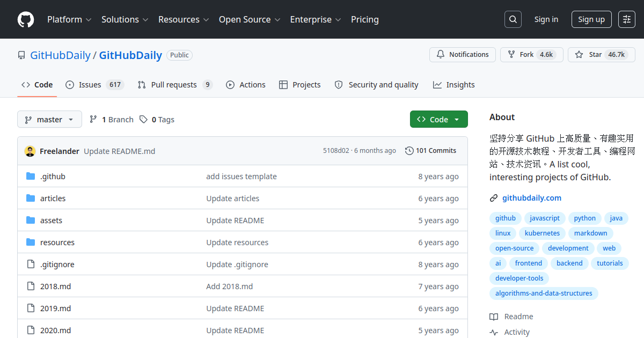The image size is (644, 338).
Task: Switch to the Code tab
Action: pyautogui.click(x=37, y=85)
